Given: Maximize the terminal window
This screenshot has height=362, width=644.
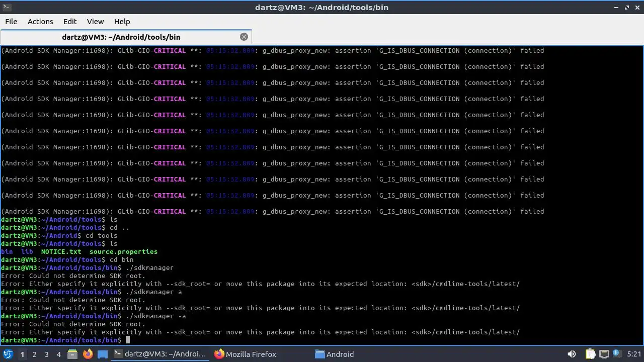Looking at the screenshot, I should click(627, 7).
